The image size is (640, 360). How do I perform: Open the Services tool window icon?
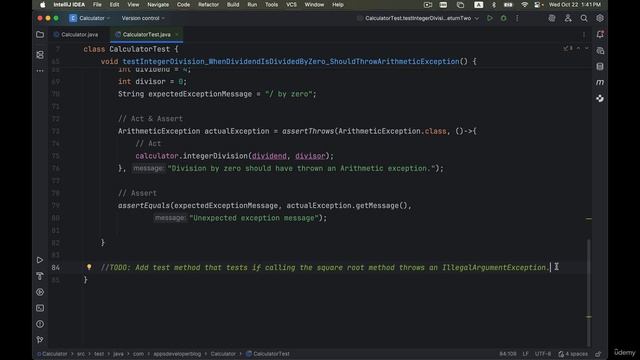[40, 292]
